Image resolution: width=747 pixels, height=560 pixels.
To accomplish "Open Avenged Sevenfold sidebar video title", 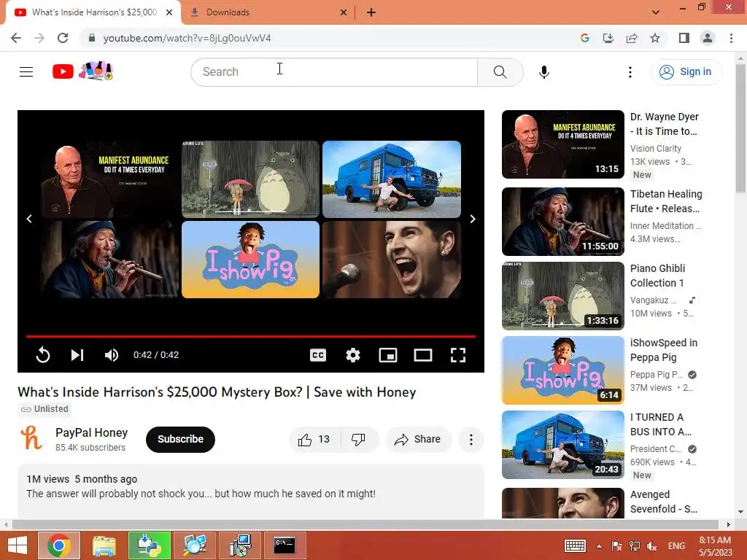I will click(x=663, y=502).
